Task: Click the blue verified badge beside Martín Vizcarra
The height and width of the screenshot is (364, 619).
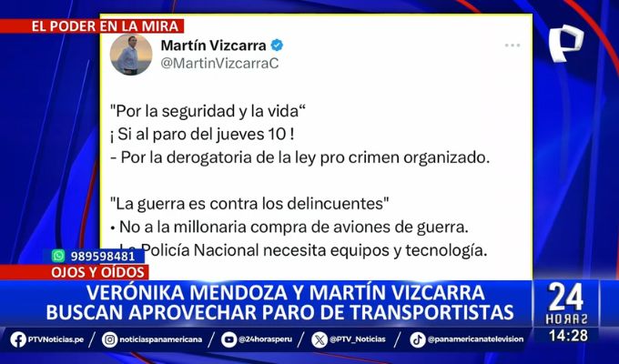Action: (x=277, y=45)
